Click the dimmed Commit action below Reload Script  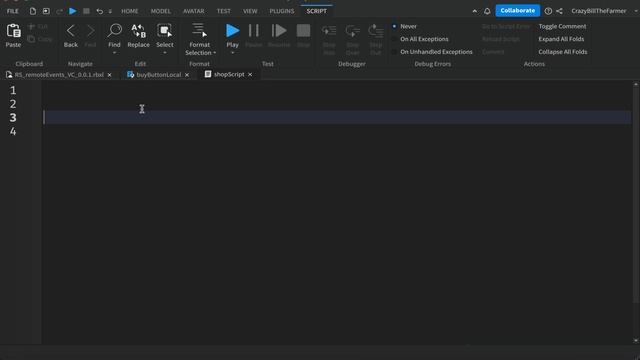pos(493,52)
